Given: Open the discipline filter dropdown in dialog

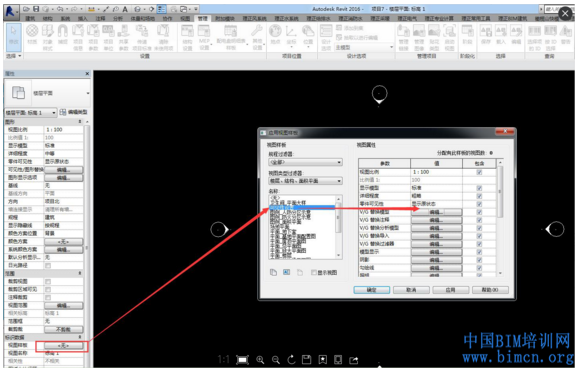Looking at the screenshot, I should tap(305, 162).
